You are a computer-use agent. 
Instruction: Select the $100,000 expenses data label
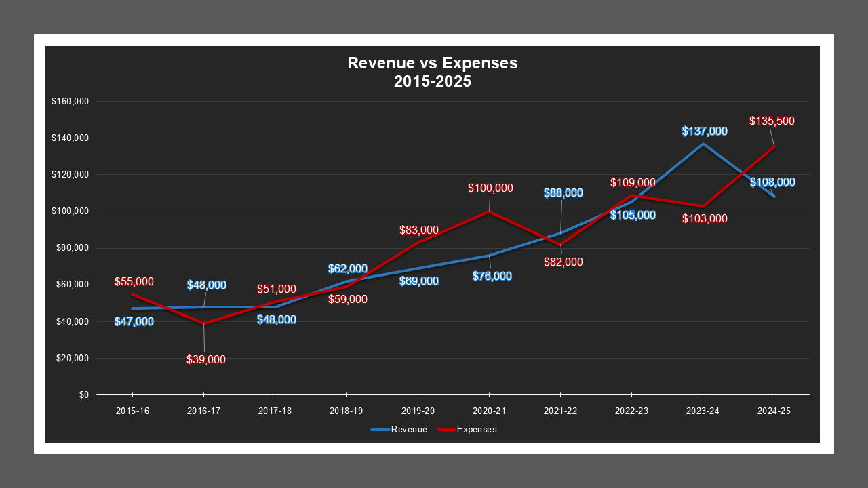(x=490, y=188)
